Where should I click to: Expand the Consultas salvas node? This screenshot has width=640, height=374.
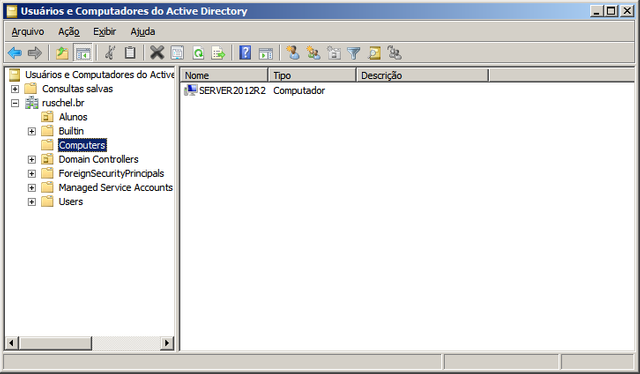[15, 89]
